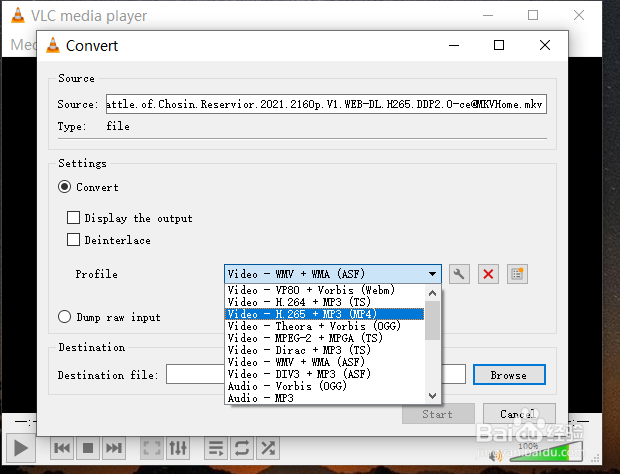Choose Video - H.265 + MP3 (MP4)
Screen dimensions: 620x474
(325, 314)
